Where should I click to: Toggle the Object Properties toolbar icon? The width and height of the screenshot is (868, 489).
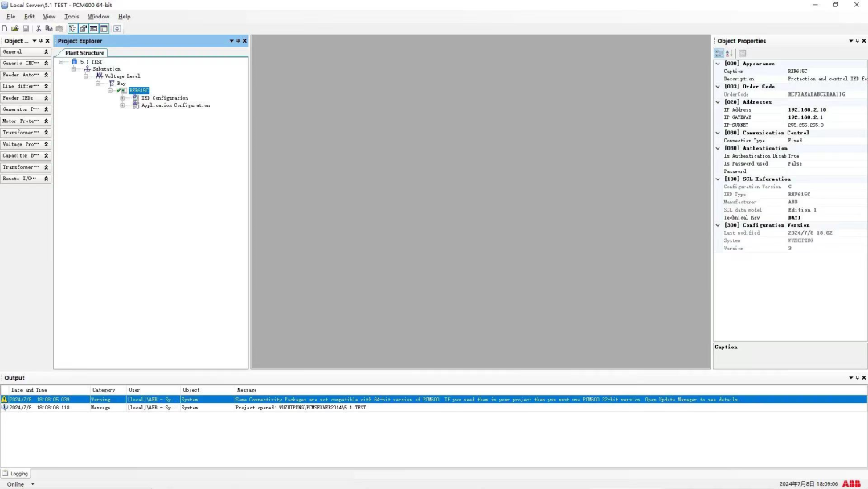[83, 28]
